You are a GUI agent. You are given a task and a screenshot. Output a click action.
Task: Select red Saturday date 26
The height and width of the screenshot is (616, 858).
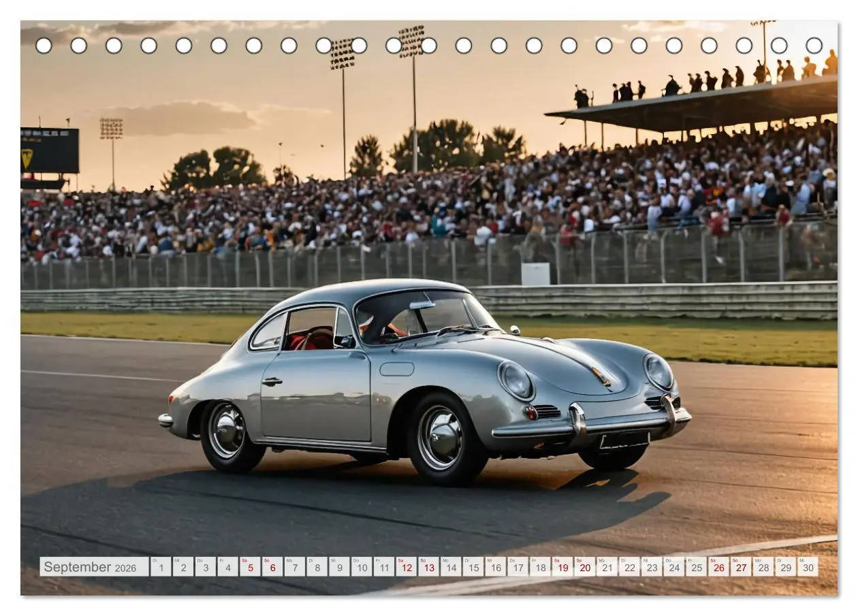coord(718,567)
